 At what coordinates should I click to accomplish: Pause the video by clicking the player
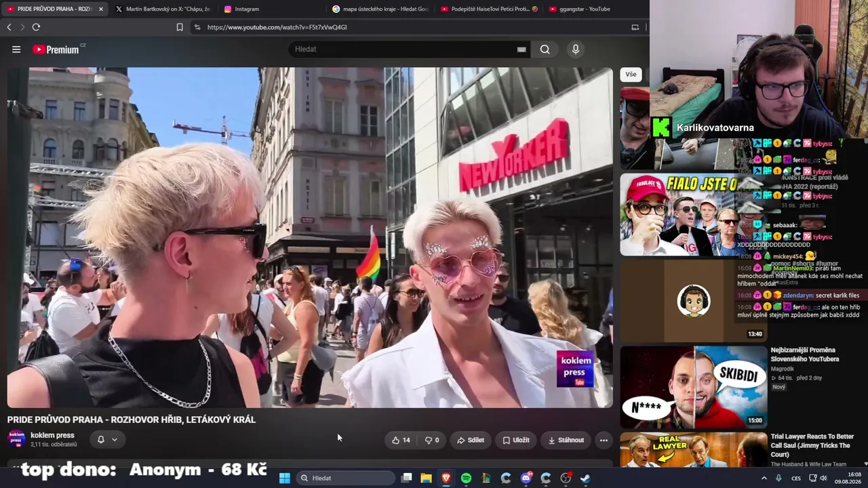click(x=310, y=237)
